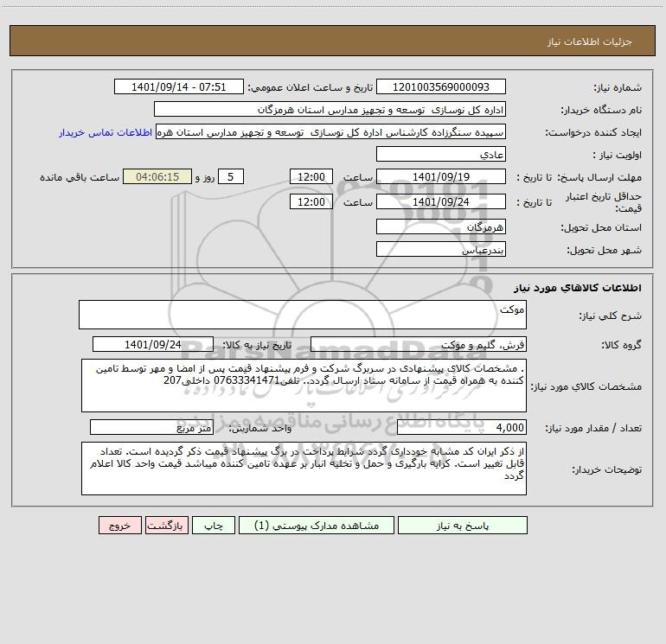Click goods specifications text area
This screenshot has width=666, height=644.
[304, 386]
